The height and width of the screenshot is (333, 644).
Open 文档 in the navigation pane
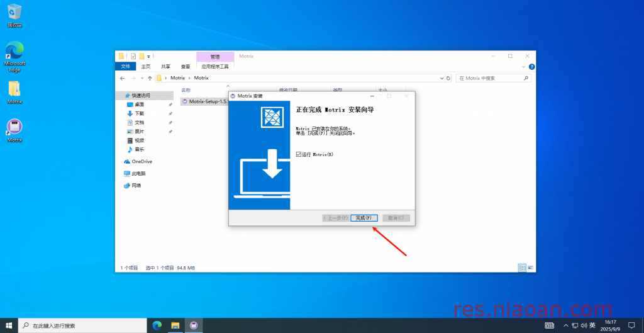tap(139, 123)
